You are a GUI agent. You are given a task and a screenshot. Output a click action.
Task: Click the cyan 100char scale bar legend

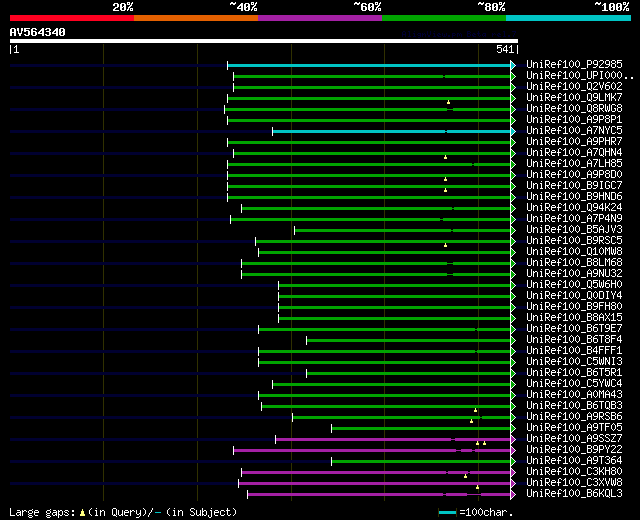point(447,512)
